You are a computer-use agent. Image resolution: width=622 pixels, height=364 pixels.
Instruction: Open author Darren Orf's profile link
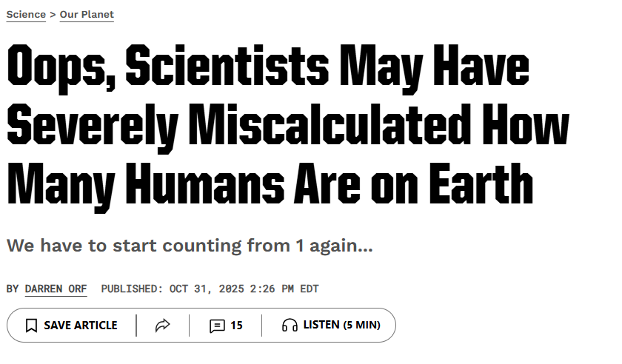tap(56, 289)
